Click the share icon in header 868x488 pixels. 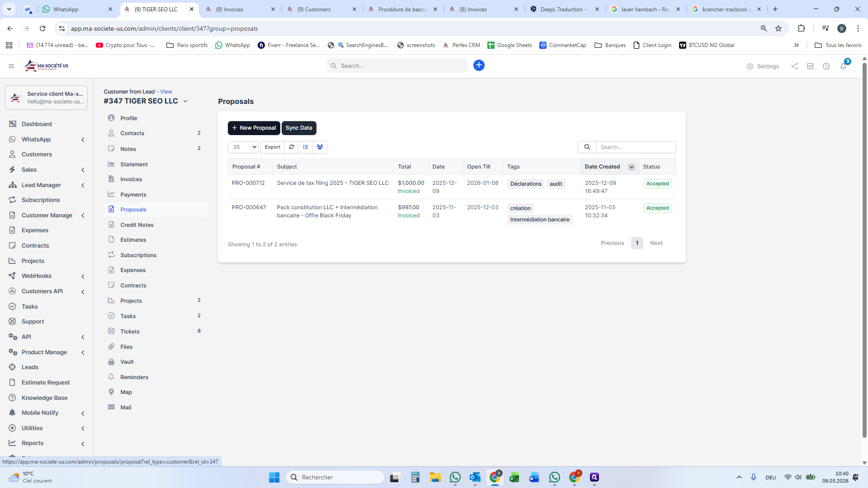coord(794,66)
